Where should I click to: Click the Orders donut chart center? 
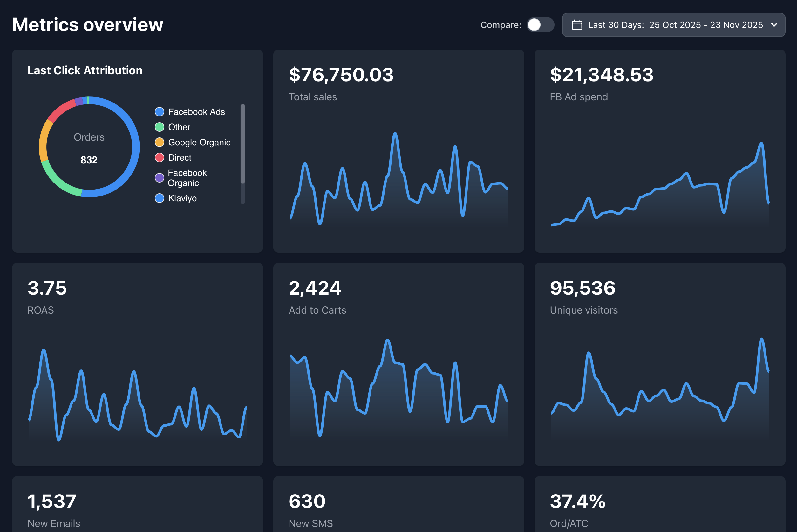click(x=89, y=147)
